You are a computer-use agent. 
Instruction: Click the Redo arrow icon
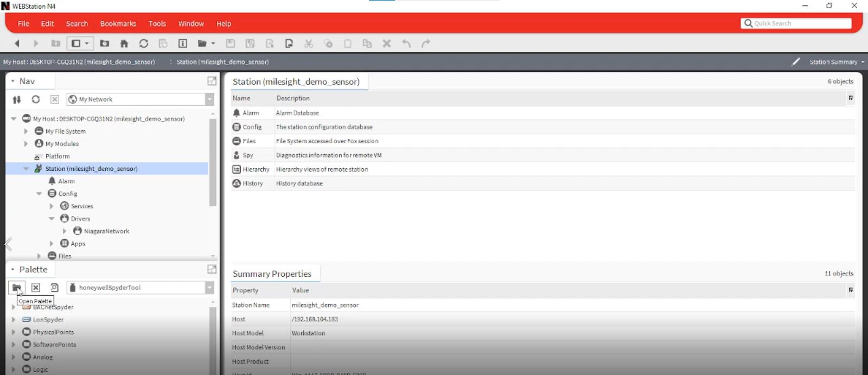tap(426, 43)
